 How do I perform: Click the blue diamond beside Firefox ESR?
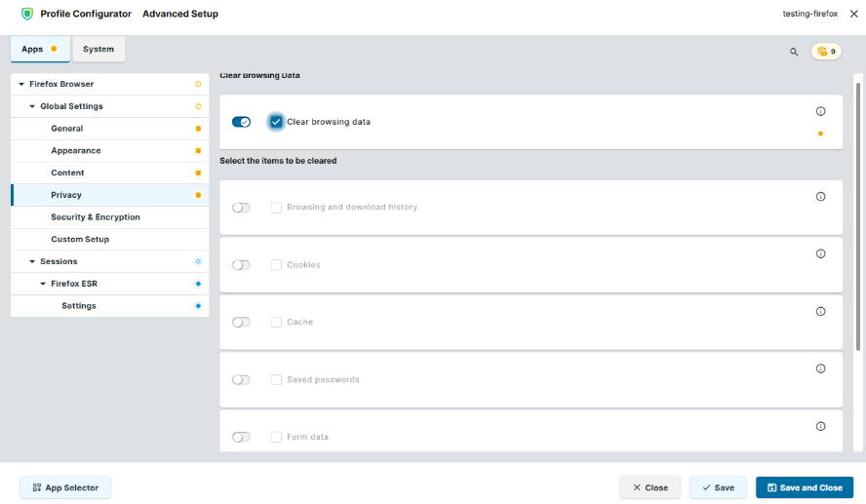coord(198,284)
